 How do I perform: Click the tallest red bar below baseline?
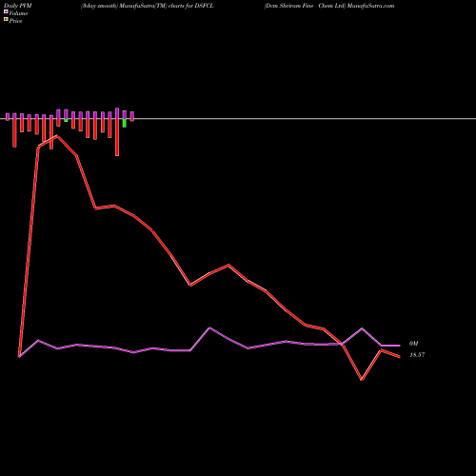(x=117, y=137)
